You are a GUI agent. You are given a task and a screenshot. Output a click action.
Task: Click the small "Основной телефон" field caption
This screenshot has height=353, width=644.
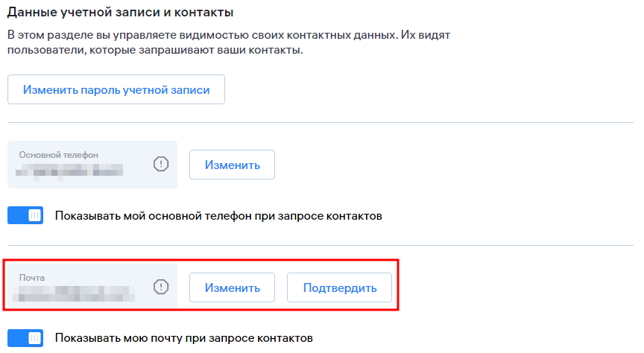pyautogui.click(x=59, y=155)
